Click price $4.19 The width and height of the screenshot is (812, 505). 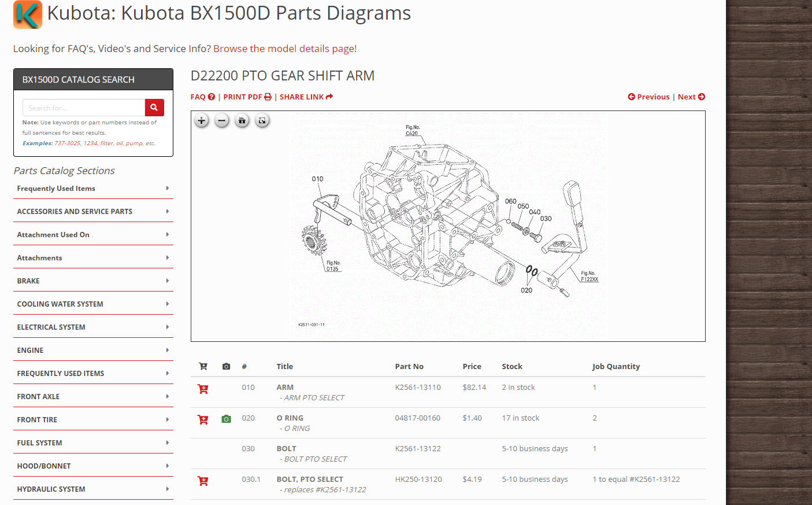pos(472,479)
